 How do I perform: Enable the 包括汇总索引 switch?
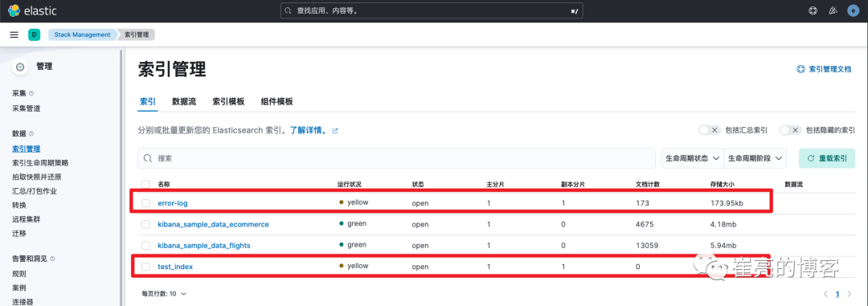[709, 130]
